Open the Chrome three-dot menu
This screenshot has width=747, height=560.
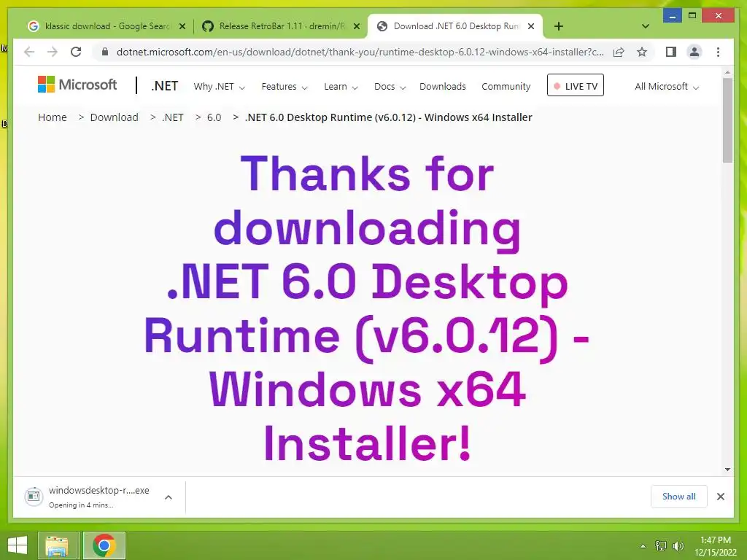(718, 52)
